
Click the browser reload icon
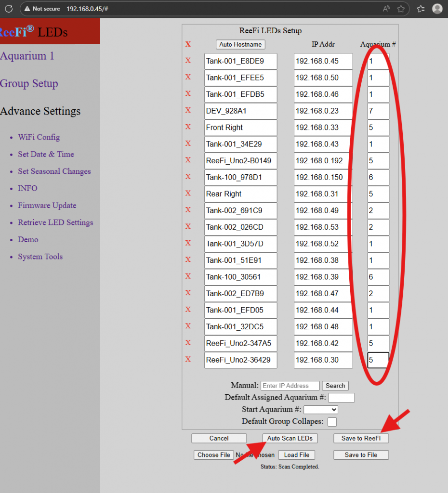tap(8, 9)
